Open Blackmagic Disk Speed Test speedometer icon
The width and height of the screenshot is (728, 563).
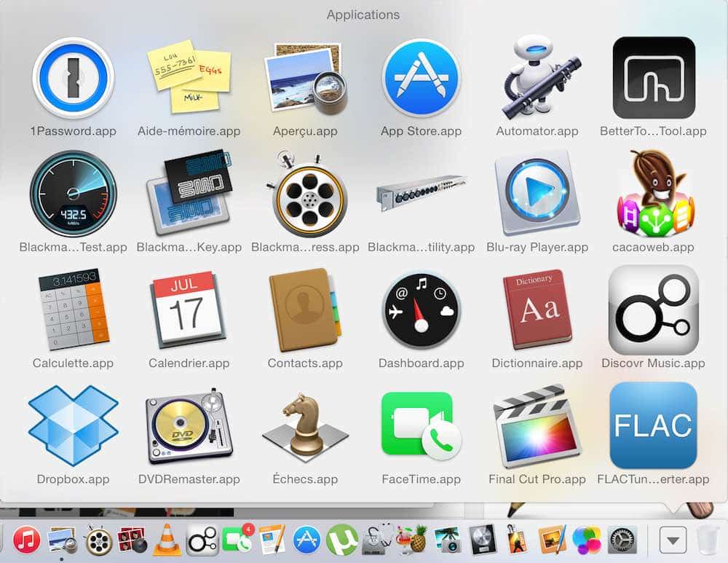point(74,194)
